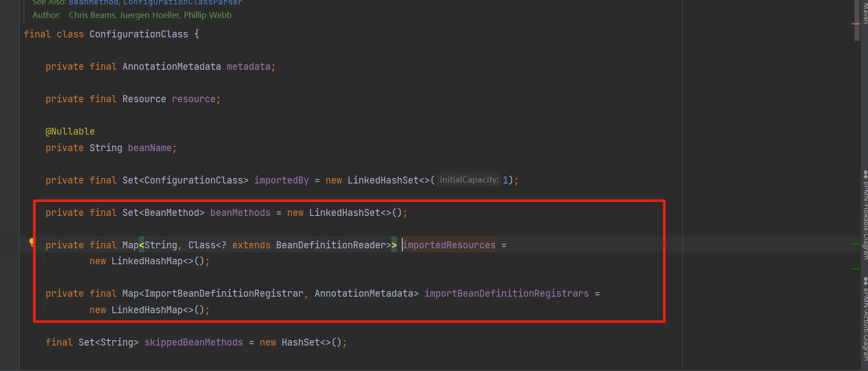The width and height of the screenshot is (868, 371).
Task: Click the AnnotationMetadata type in metadata field
Action: [x=172, y=66]
